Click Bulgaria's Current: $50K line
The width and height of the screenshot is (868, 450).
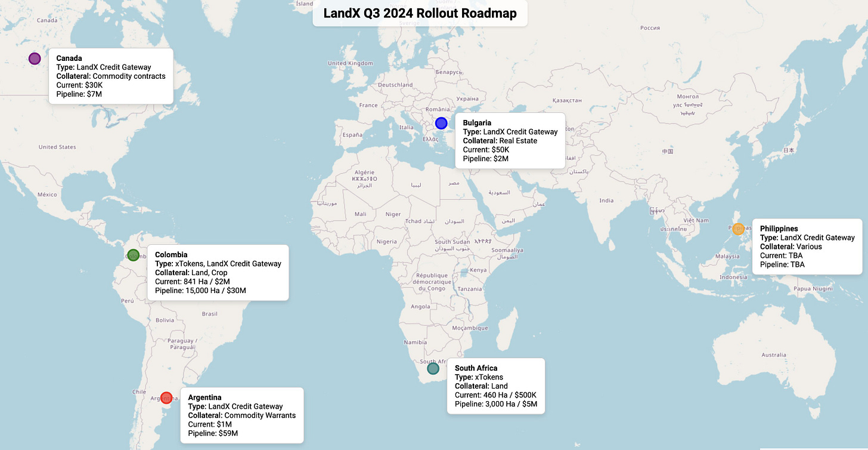click(486, 150)
